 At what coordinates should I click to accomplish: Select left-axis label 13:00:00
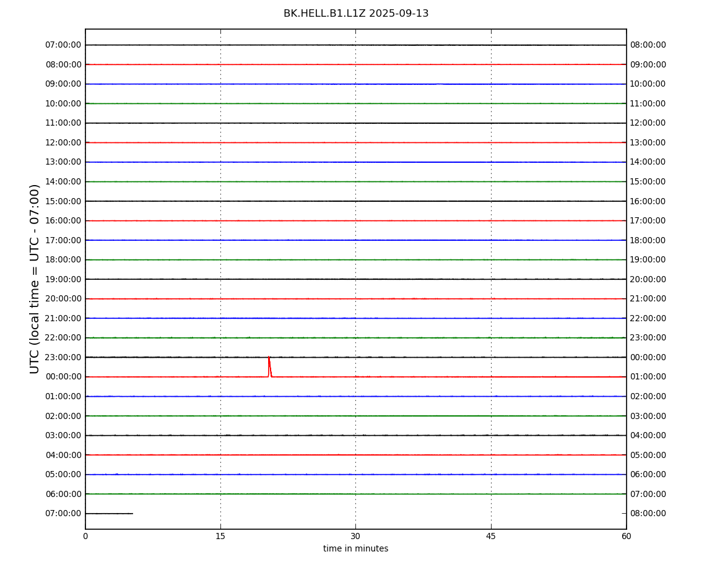[x=63, y=162]
